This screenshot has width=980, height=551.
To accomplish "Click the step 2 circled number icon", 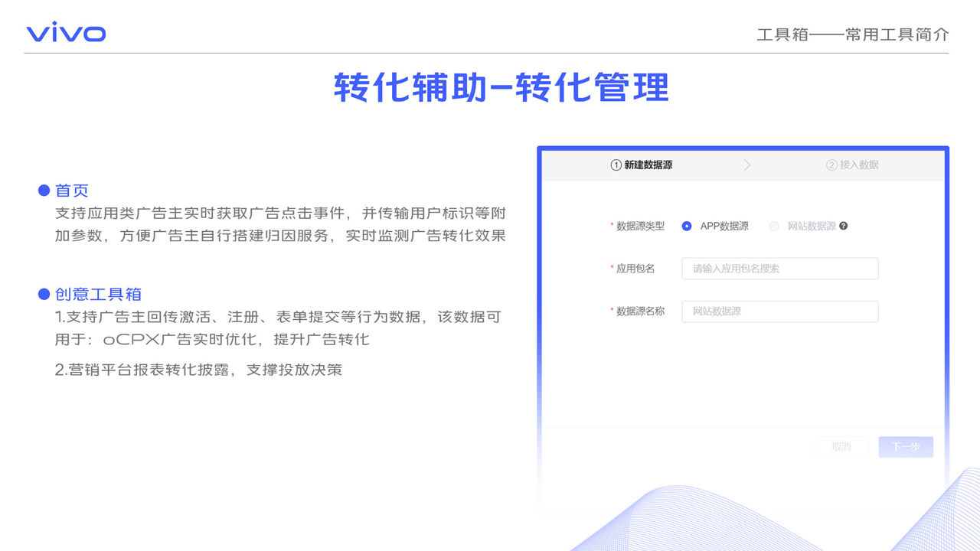I will tap(831, 165).
